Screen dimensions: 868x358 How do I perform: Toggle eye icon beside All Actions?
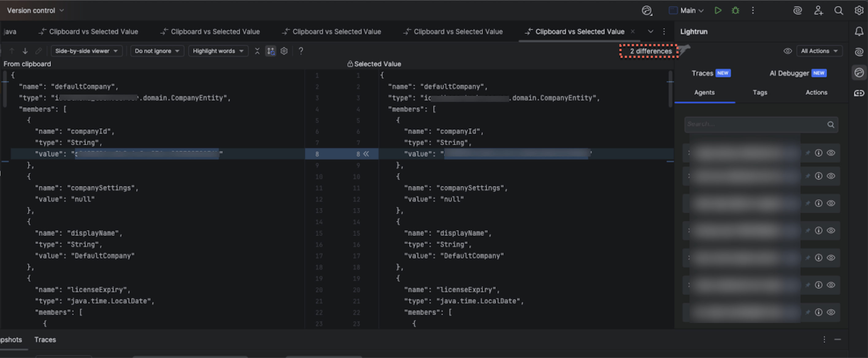[x=787, y=51]
